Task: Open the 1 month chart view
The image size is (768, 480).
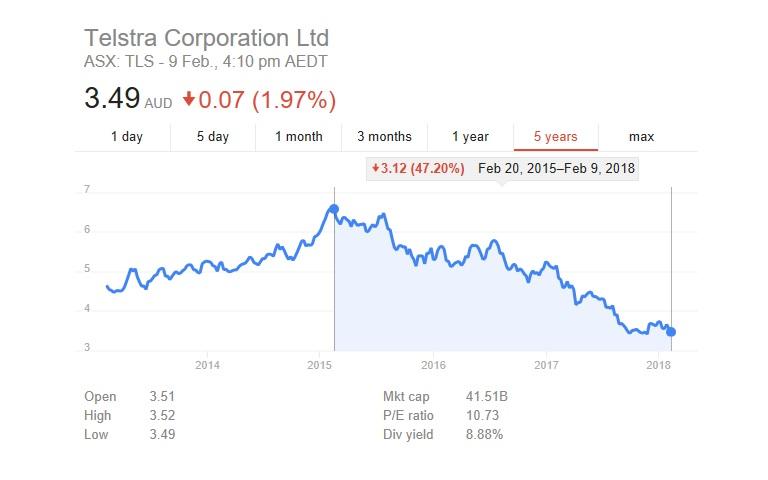Action: pos(299,137)
